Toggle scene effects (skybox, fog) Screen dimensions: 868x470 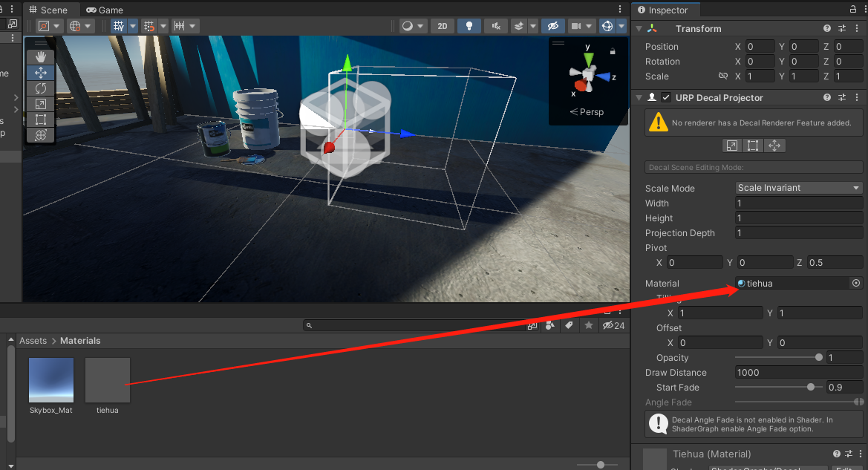(x=519, y=26)
